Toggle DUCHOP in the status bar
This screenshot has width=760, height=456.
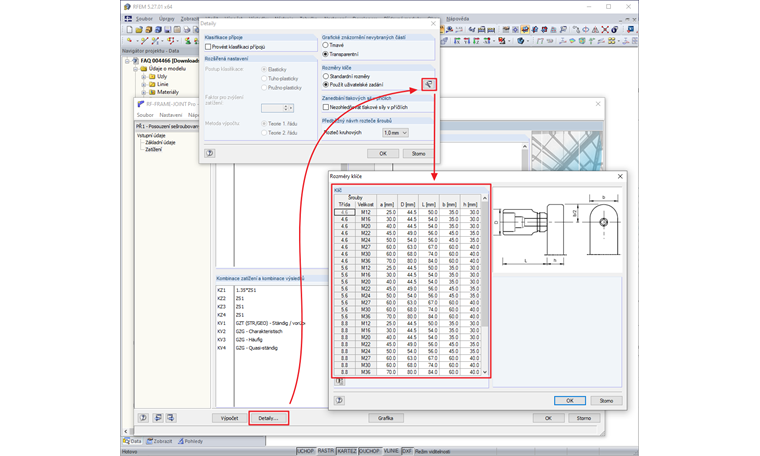(369, 451)
